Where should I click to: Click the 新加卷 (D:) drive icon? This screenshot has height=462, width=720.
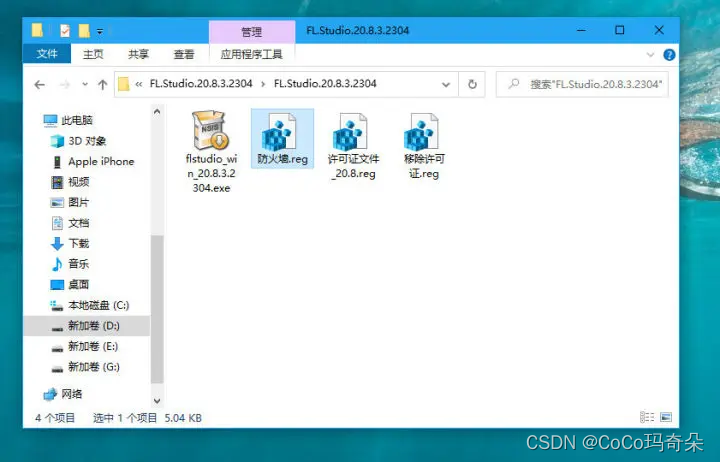57,327
